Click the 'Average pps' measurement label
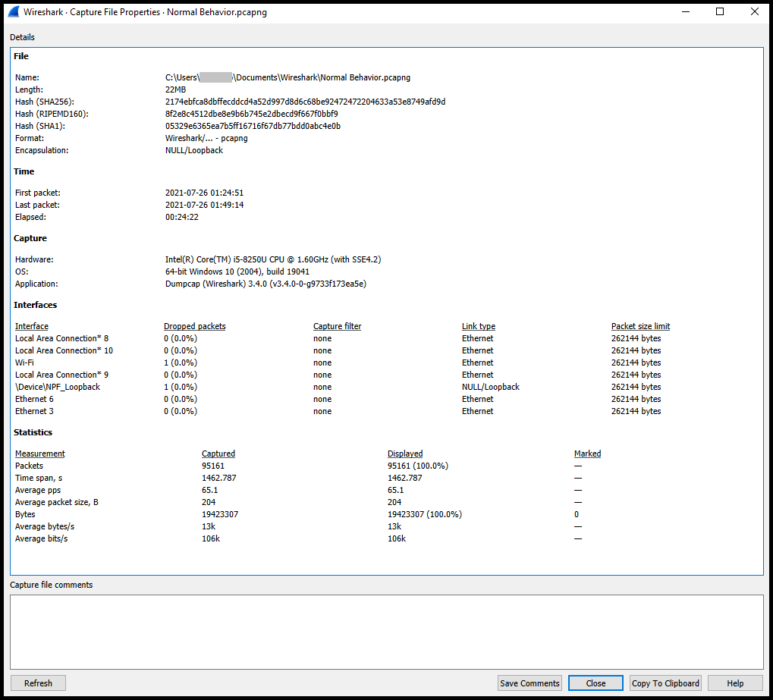Viewport: 773px width, 700px height. 38,490
